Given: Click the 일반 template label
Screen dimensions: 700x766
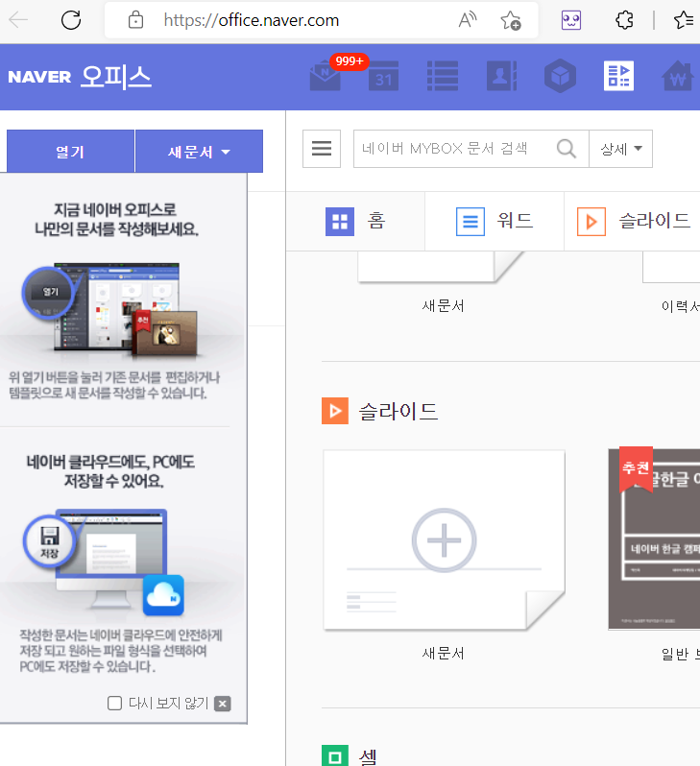Looking at the screenshot, I should pos(681,653).
